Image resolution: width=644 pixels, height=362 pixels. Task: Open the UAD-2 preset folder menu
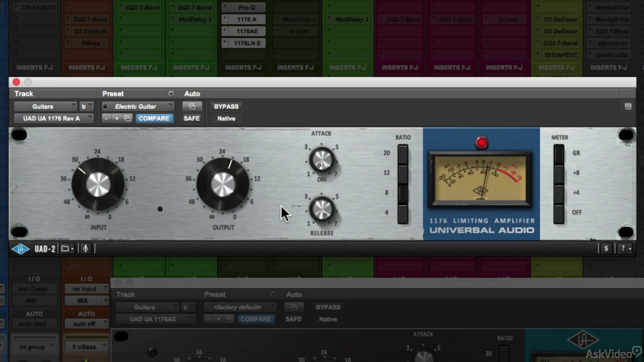[x=67, y=249]
